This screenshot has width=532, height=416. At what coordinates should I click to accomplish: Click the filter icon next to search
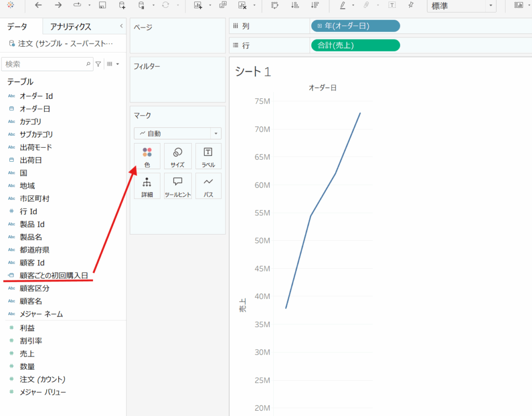98,64
